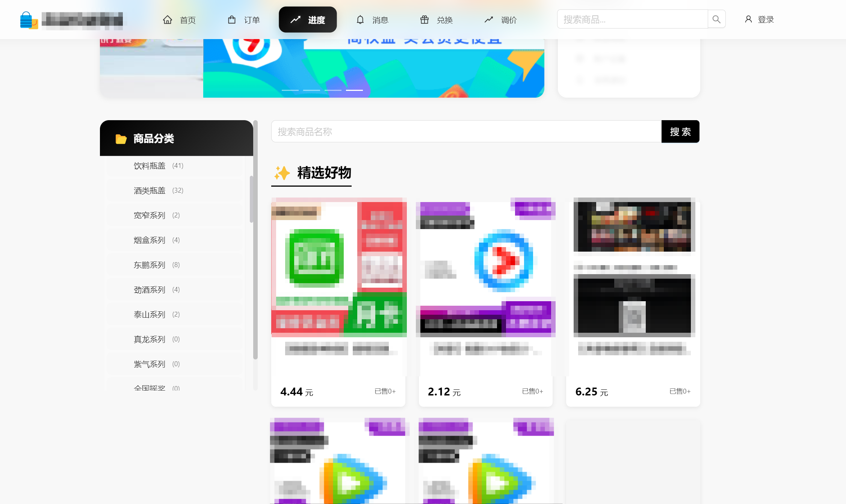
Task: Click the magnifier icon in the top search bar
Action: tap(716, 19)
